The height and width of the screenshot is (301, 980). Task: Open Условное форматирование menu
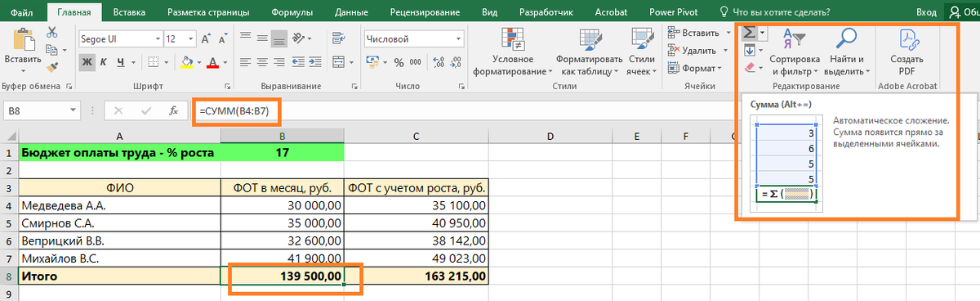click(512, 52)
